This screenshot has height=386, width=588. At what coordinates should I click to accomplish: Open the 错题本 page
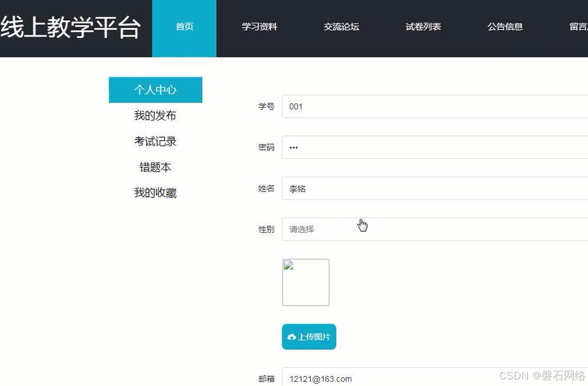(155, 167)
